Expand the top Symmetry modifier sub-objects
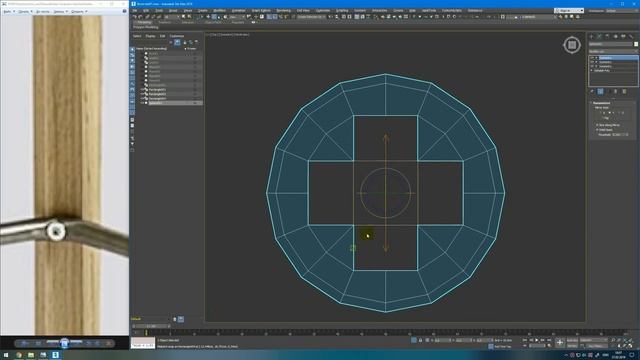Screen dimensions: 640x360 pyautogui.click(x=596, y=58)
